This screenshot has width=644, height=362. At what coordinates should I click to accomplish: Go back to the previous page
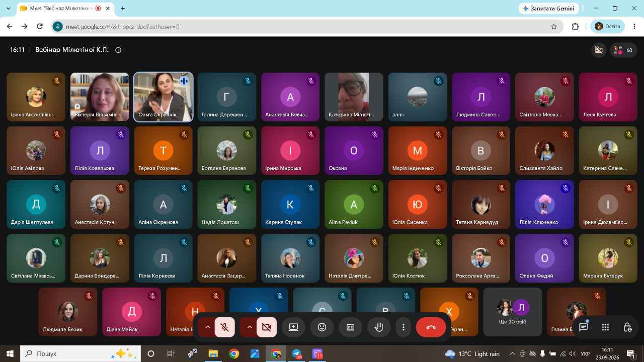pyautogui.click(x=9, y=27)
